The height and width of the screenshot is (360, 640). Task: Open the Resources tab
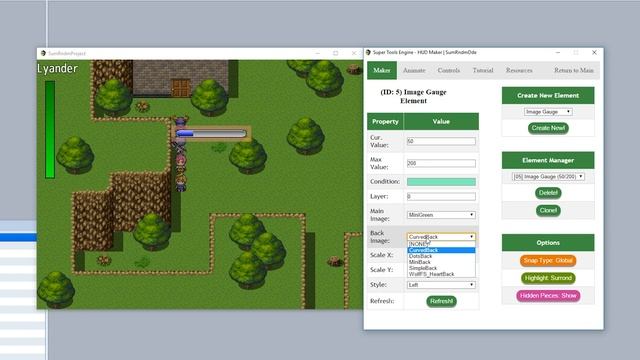pos(519,70)
